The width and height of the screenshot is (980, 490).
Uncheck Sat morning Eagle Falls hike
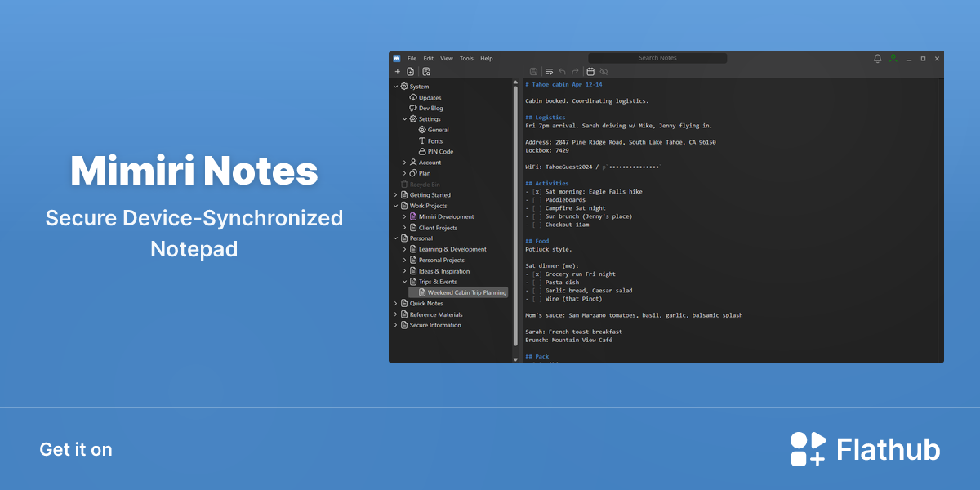[x=537, y=192]
